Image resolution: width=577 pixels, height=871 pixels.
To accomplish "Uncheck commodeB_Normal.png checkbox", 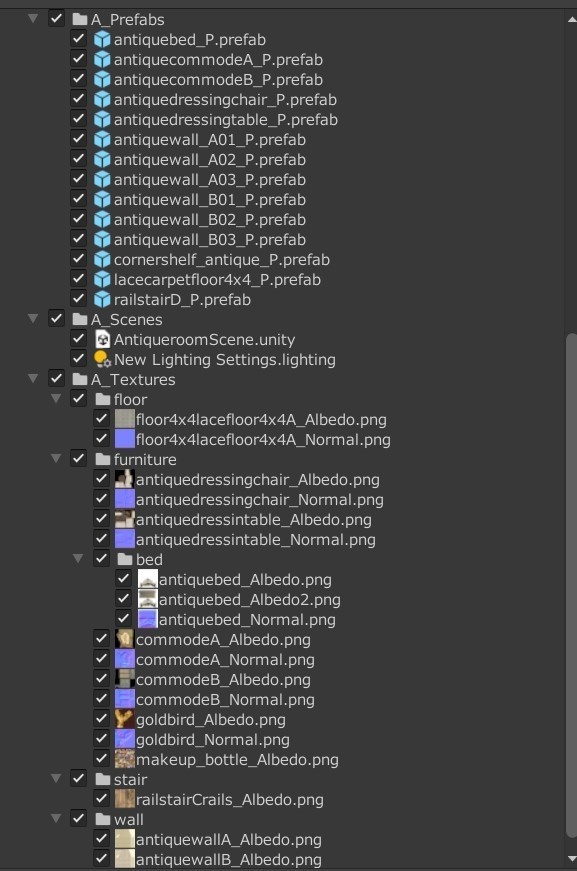I will (x=101, y=698).
